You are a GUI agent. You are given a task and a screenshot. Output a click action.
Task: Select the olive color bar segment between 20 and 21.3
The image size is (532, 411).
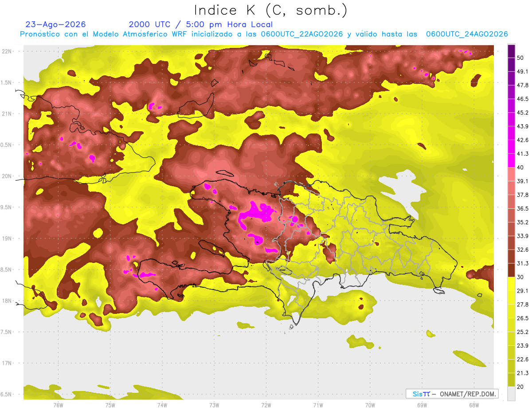pyautogui.click(x=511, y=380)
